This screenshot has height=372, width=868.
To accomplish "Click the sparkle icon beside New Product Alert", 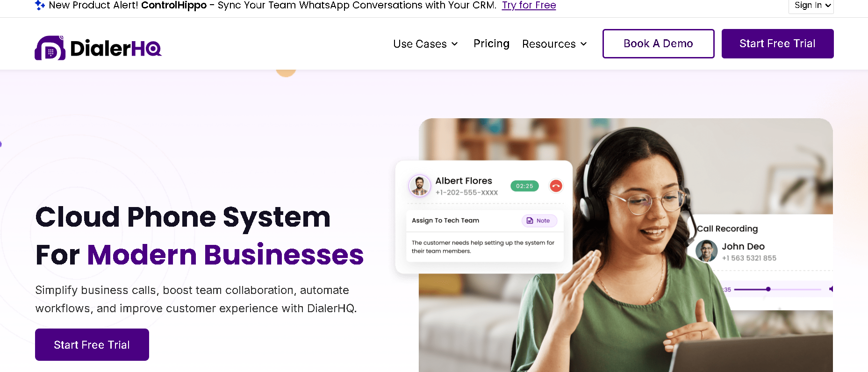I will (40, 5).
